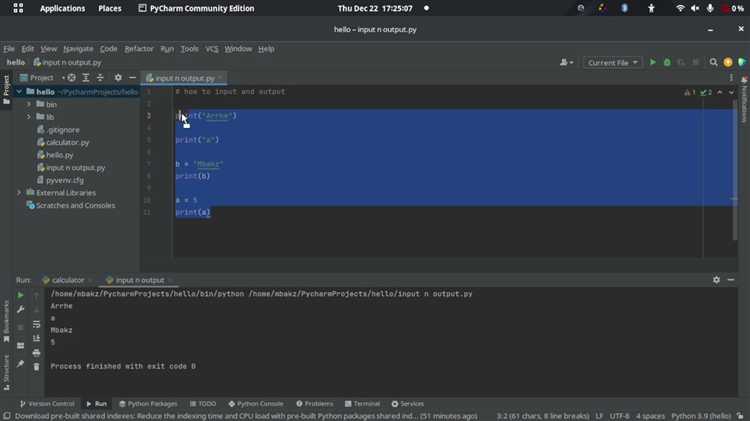The height and width of the screenshot is (421, 750).
Task: Select opened file locate target icon
Action: [x=71, y=78]
